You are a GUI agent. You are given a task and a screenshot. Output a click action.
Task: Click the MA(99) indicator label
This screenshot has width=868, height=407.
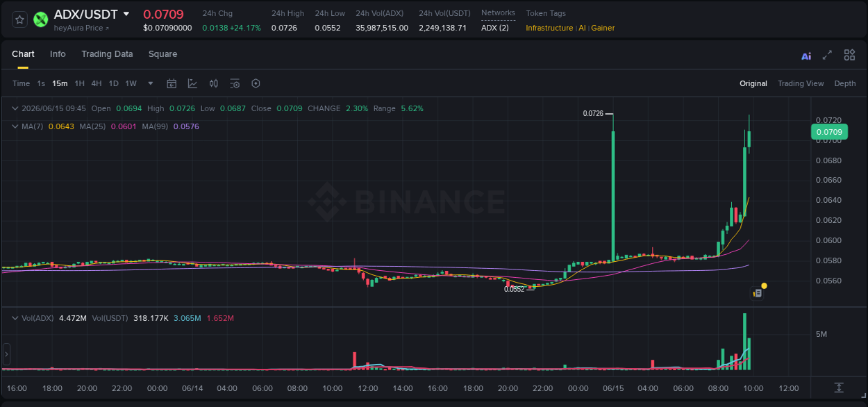click(x=156, y=126)
